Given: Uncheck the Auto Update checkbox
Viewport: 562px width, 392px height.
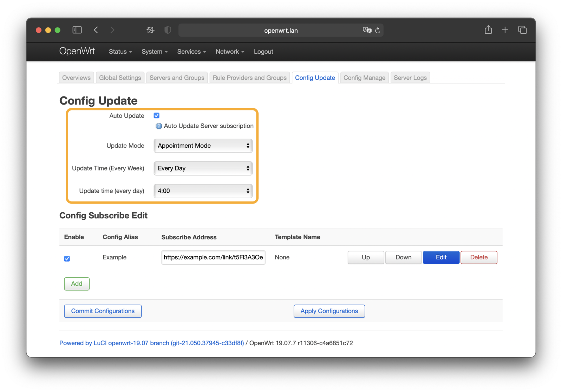Looking at the screenshot, I should [157, 115].
